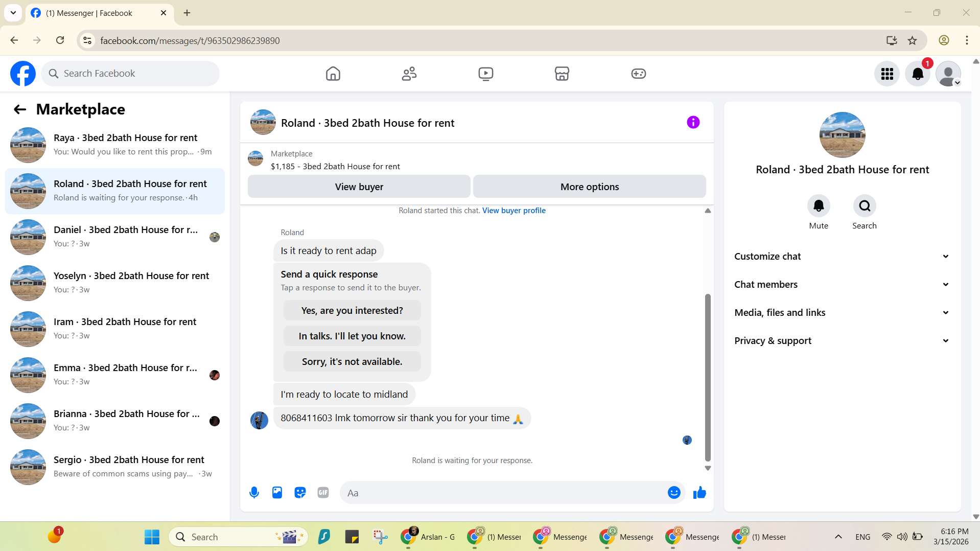Go to the Facebook Home feed icon
Viewport: 980px width, 551px height.
point(333,74)
